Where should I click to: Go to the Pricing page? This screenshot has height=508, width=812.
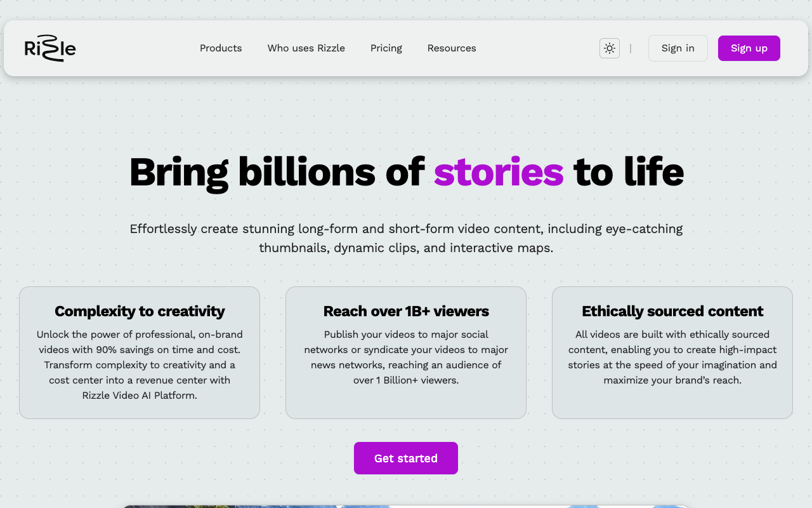point(386,48)
